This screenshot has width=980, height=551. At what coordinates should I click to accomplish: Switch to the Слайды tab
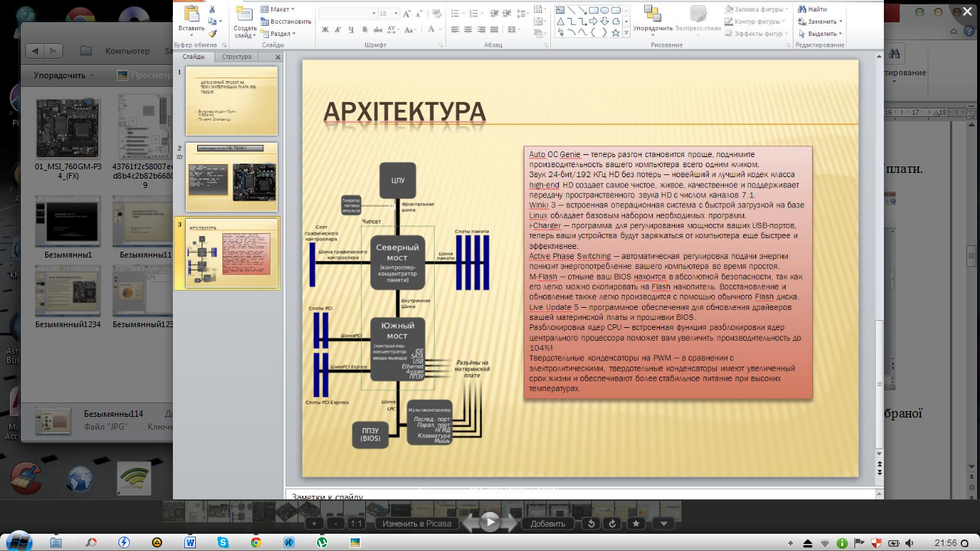point(194,57)
